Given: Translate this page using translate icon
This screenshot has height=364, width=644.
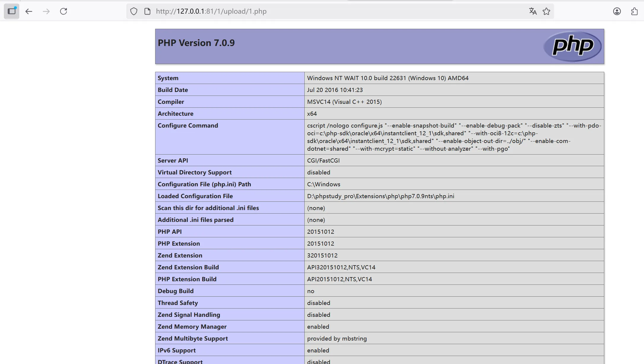Looking at the screenshot, I should tap(533, 11).
